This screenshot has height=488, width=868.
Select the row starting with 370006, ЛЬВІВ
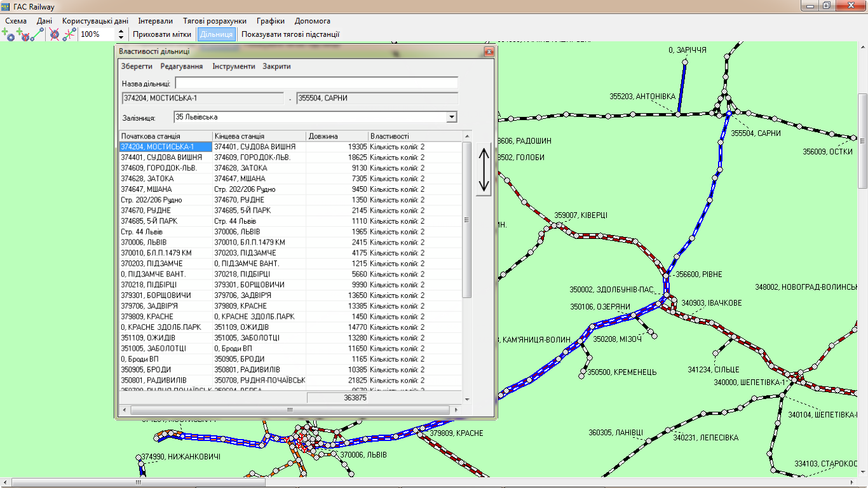[165, 242]
